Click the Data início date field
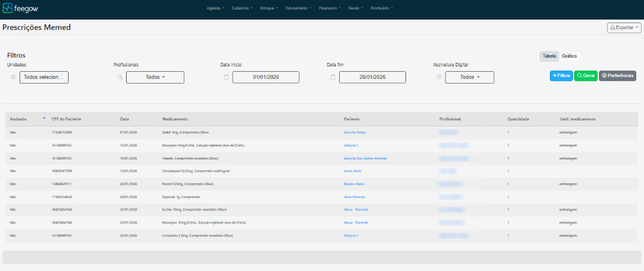The height and width of the screenshot is (271, 644). (x=266, y=77)
